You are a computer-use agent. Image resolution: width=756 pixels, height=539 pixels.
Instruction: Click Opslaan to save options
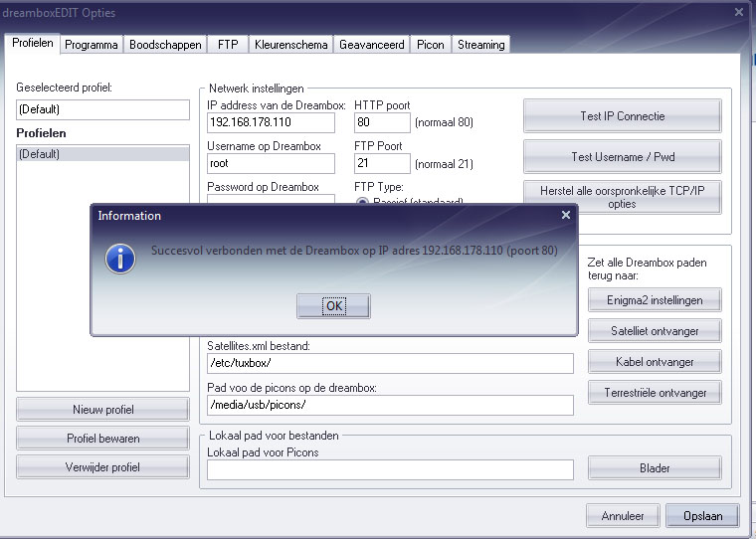(702, 516)
